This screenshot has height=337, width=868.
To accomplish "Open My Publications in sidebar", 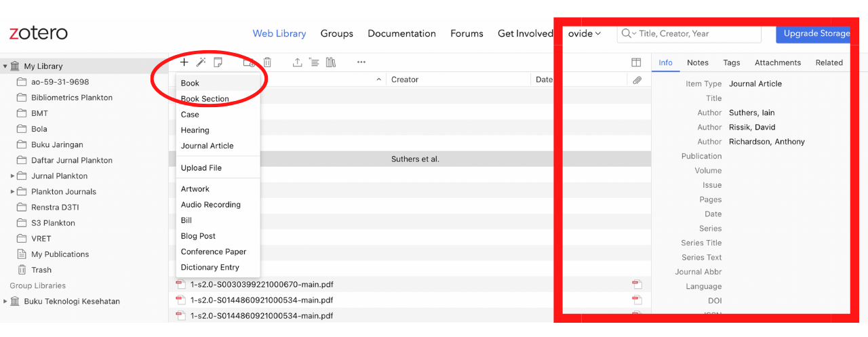I will coord(60,254).
